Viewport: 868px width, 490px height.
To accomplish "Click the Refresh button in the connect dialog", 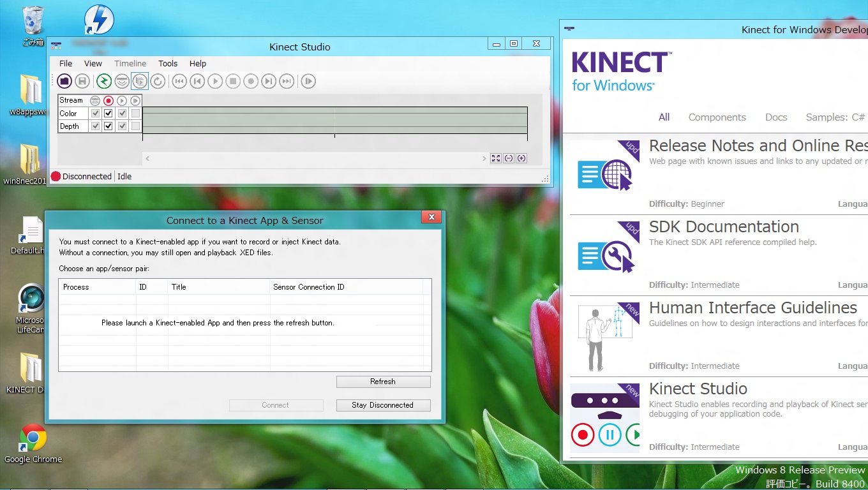I will pos(383,382).
